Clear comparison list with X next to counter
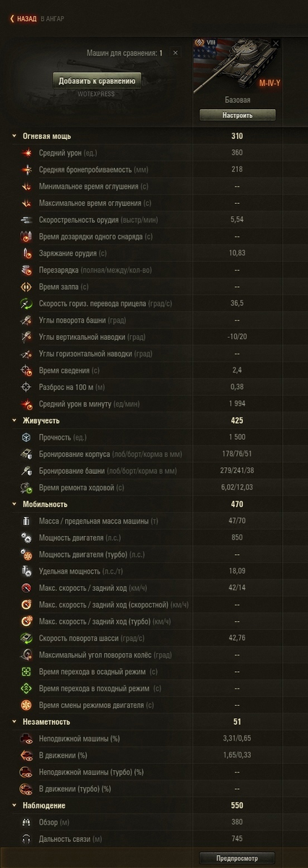The image size is (308, 868). pyautogui.click(x=175, y=53)
